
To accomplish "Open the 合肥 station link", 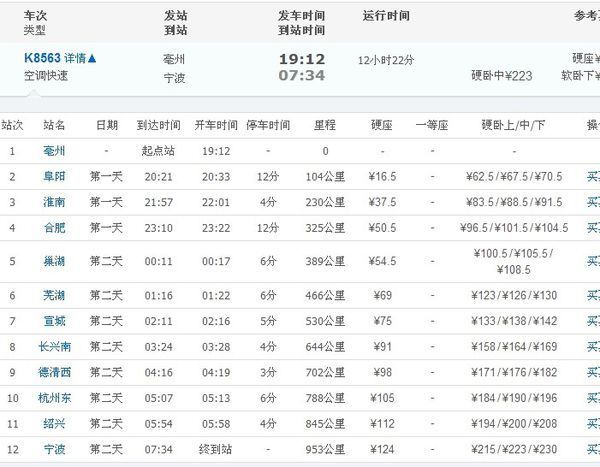I will (54, 228).
